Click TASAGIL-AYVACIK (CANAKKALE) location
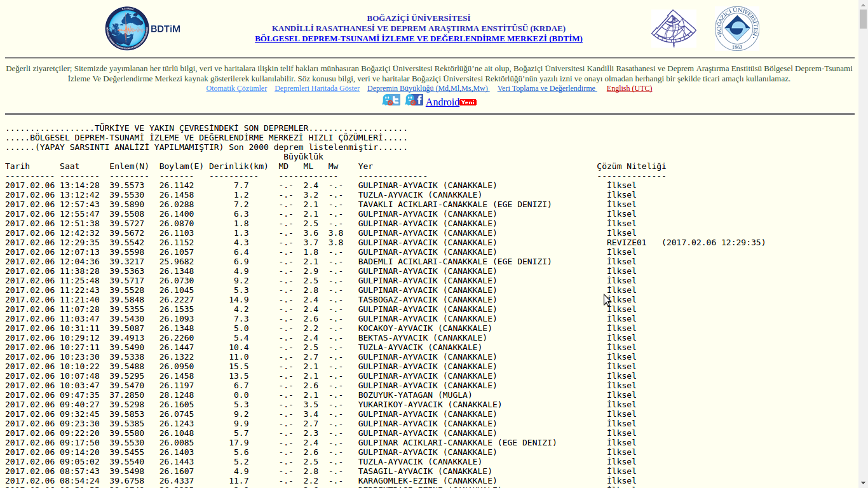The image size is (868, 488). click(425, 471)
